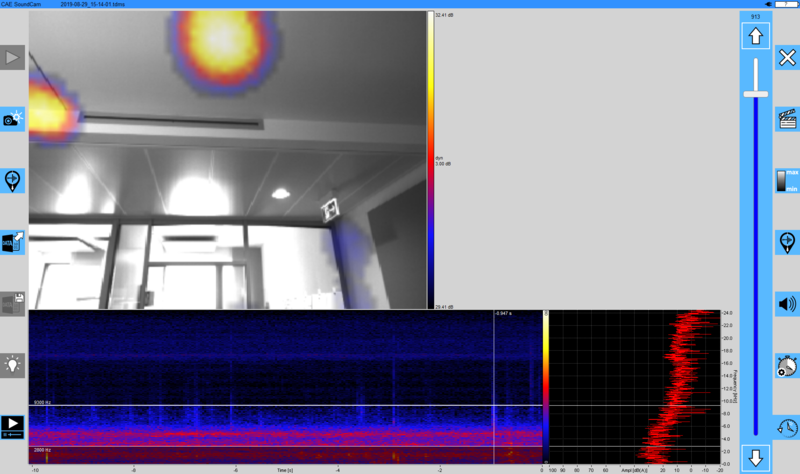Toggle the light bulb illumination
This screenshot has width=800, height=474.
point(12,364)
